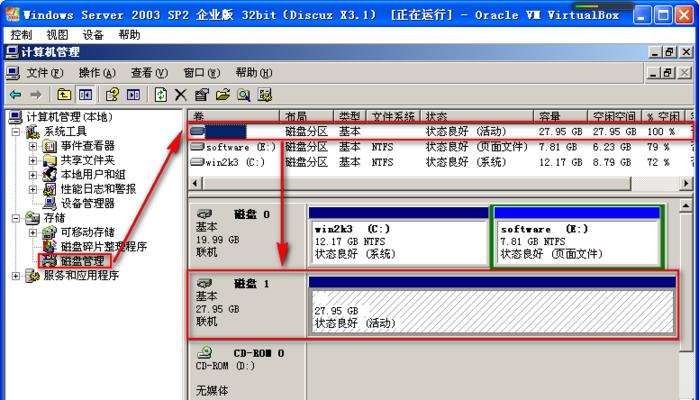Click the left arrow of the volume list scrollbar
Image resolution: width=699 pixels, height=400 pixels.
tap(195, 183)
